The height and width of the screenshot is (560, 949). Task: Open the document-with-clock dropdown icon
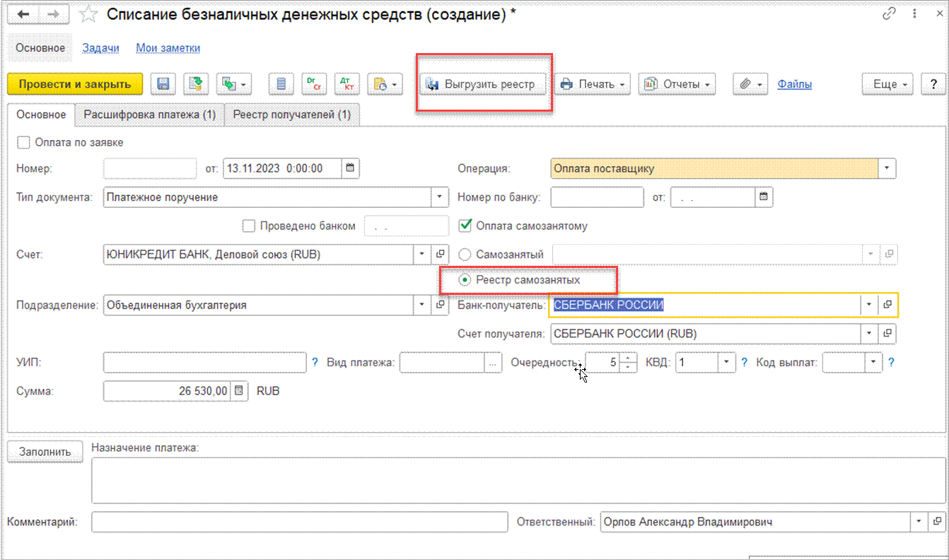(385, 84)
